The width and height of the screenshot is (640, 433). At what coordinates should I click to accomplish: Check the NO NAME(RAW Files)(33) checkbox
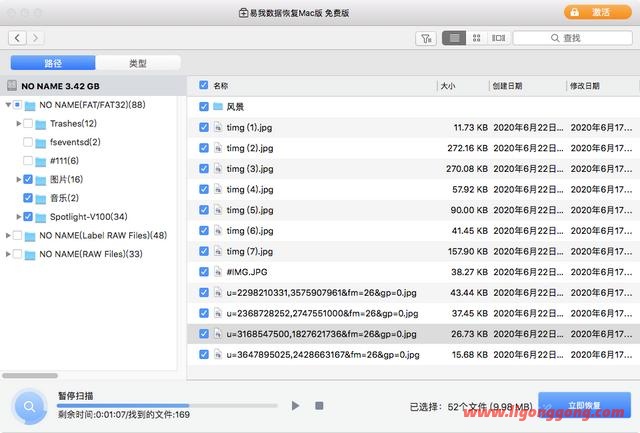click(x=17, y=254)
